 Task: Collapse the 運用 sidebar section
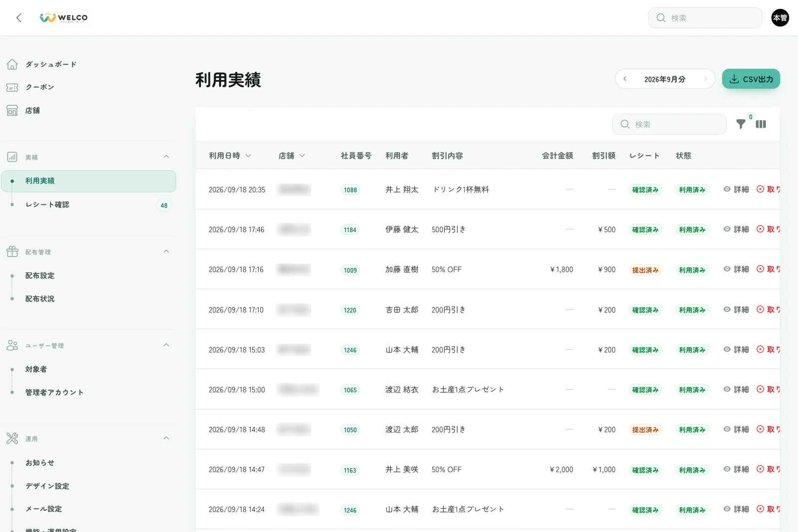166,438
